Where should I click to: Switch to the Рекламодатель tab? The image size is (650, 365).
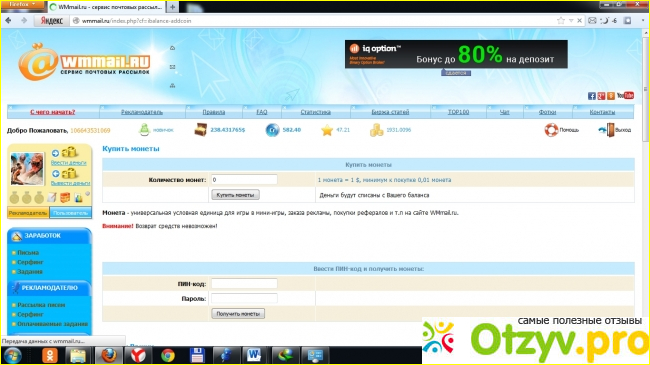[x=28, y=213]
